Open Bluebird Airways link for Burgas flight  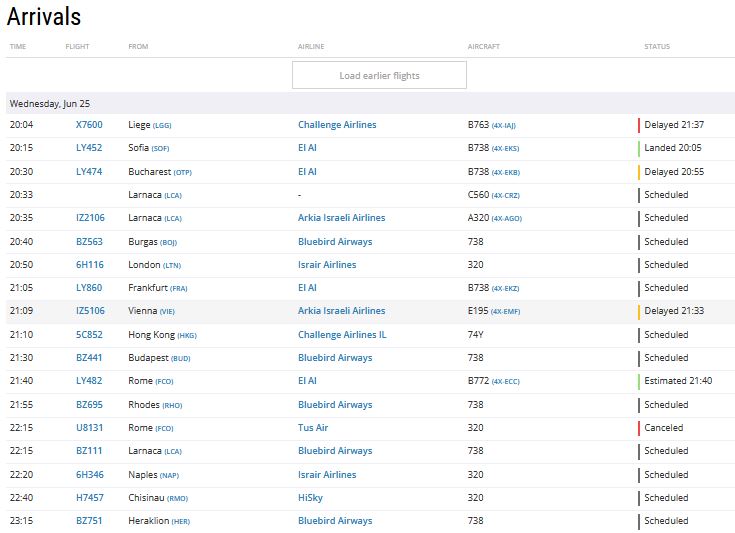tap(335, 241)
